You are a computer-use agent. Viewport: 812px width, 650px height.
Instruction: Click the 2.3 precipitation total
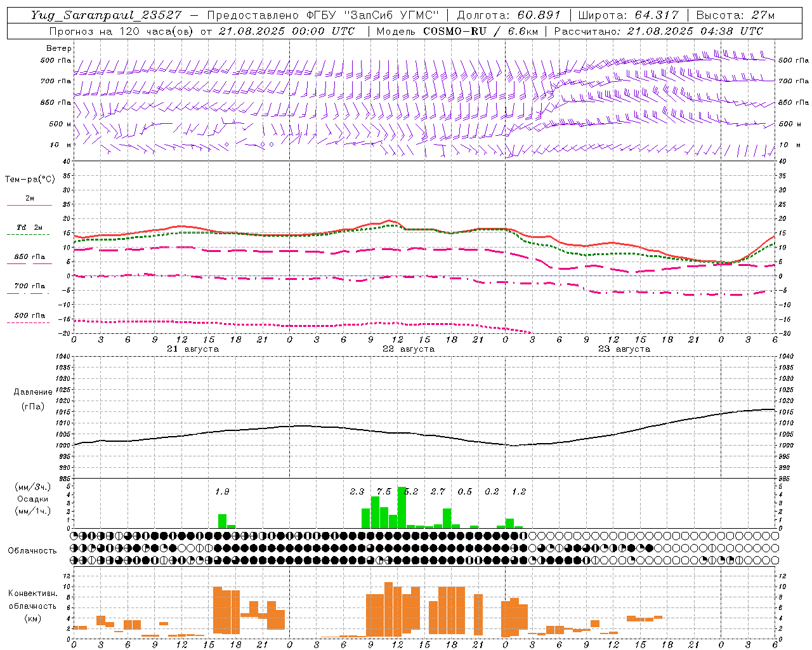[x=357, y=491]
